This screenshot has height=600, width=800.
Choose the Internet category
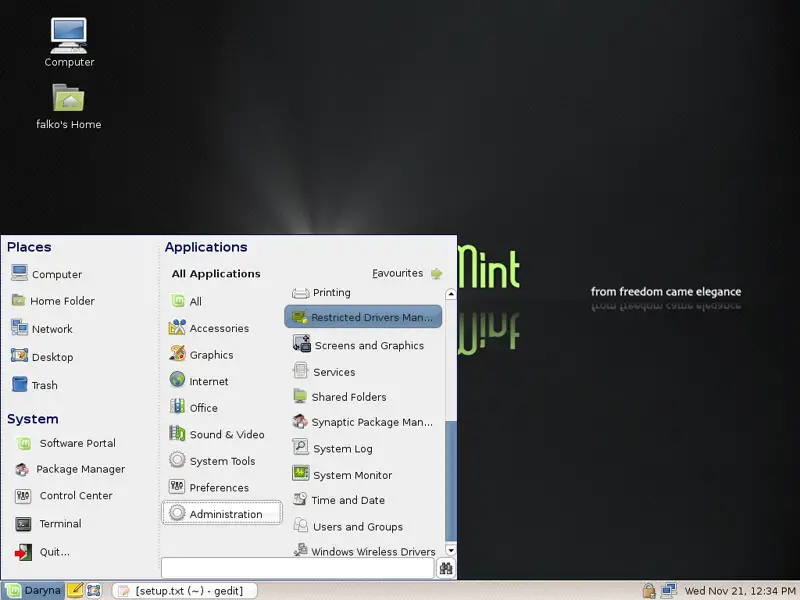tap(198, 381)
